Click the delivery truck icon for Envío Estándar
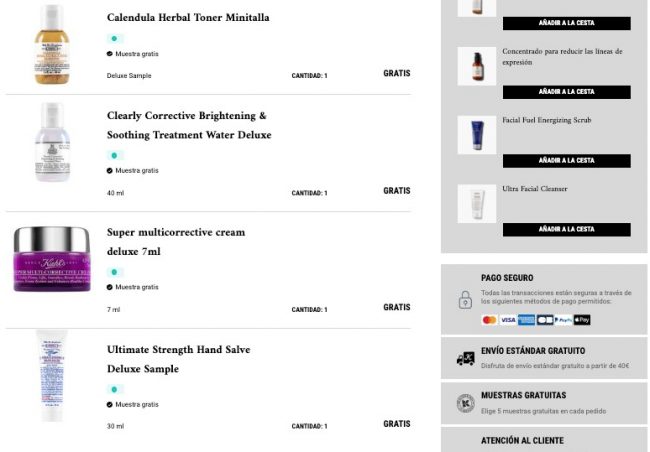 click(465, 358)
